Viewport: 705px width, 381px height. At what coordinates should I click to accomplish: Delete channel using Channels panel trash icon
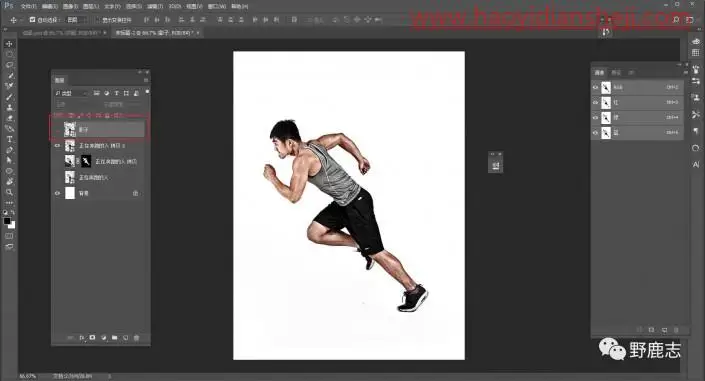pyautogui.click(x=676, y=330)
